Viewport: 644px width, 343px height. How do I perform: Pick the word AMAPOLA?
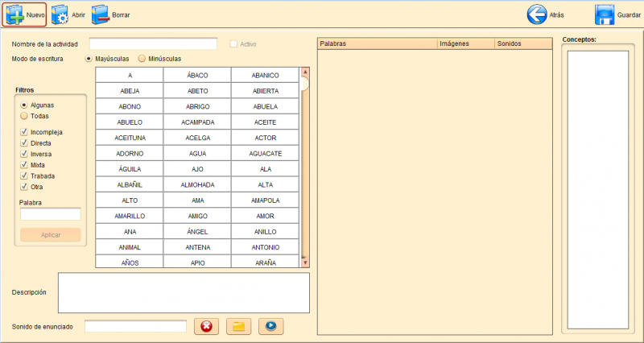(266, 200)
